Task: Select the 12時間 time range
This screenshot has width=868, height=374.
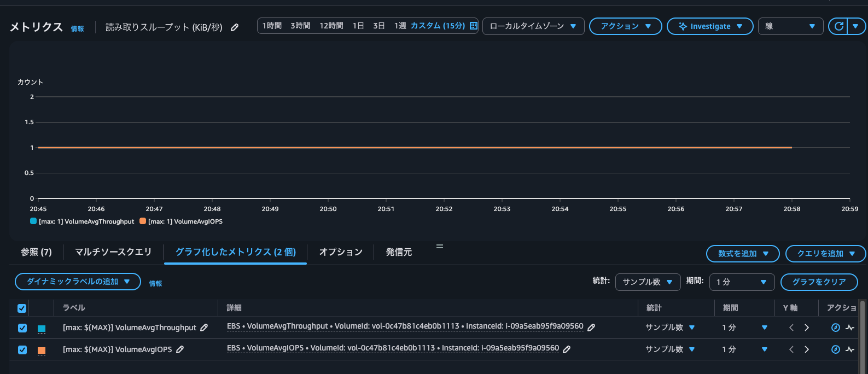Action: (331, 26)
